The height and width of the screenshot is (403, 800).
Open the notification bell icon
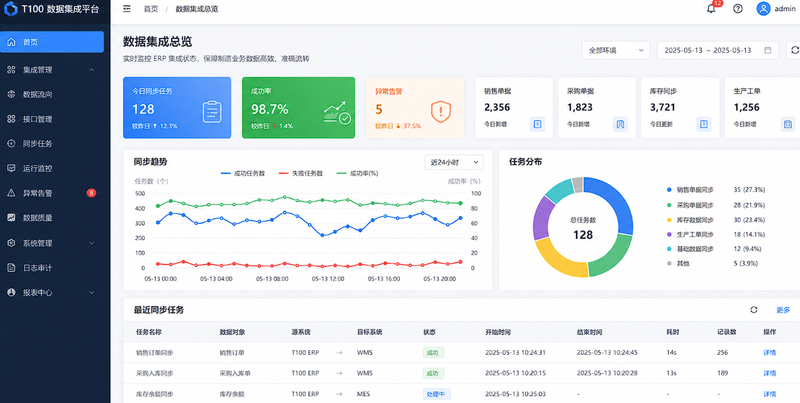[711, 9]
